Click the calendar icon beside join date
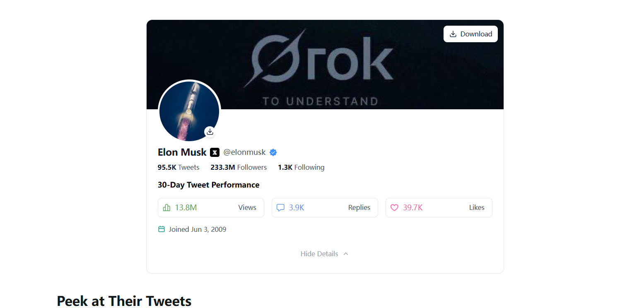 pyautogui.click(x=162, y=229)
